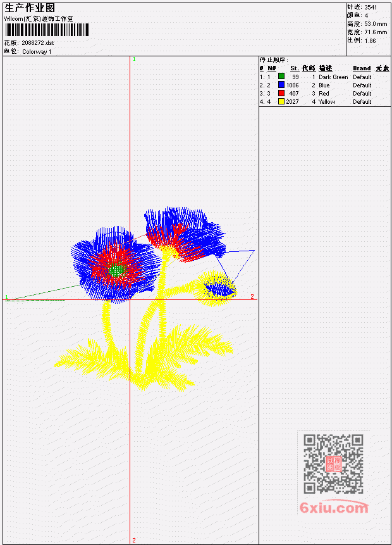
Task: Select the Yellow thread color swatch
Action: point(281,101)
